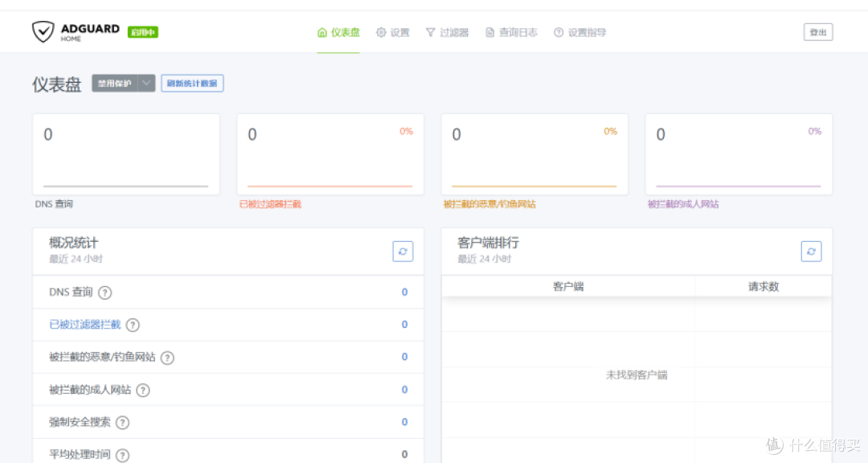The height and width of the screenshot is (463, 868).
Task: Open the 已被过滤器拦截 link in statistics
Action: [x=84, y=325]
